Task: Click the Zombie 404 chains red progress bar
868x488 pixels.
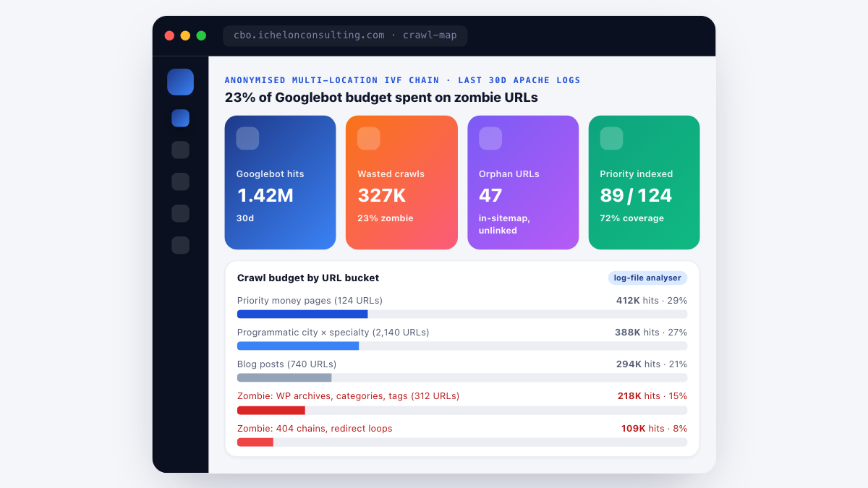Action: (x=462, y=442)
